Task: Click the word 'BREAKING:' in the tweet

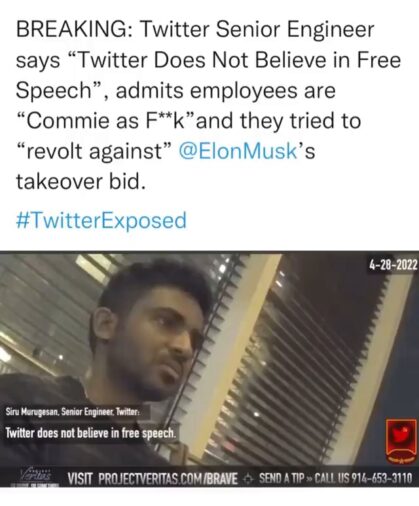Action: [x=73, y=29]
